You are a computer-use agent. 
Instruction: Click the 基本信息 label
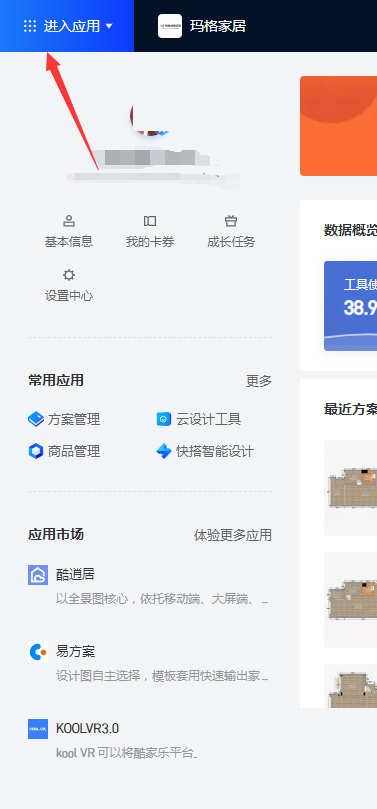pos(69,241)
